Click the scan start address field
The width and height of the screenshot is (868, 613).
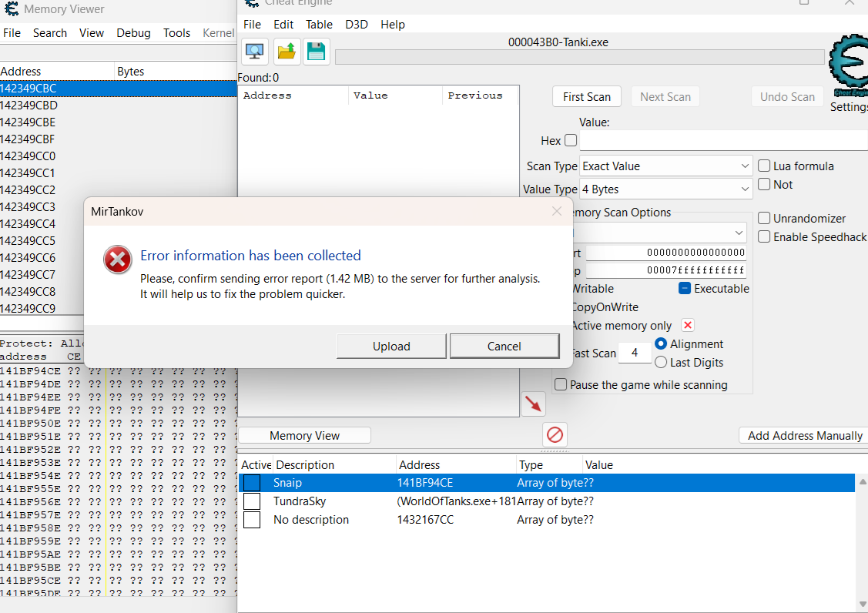tap(666, 253)
